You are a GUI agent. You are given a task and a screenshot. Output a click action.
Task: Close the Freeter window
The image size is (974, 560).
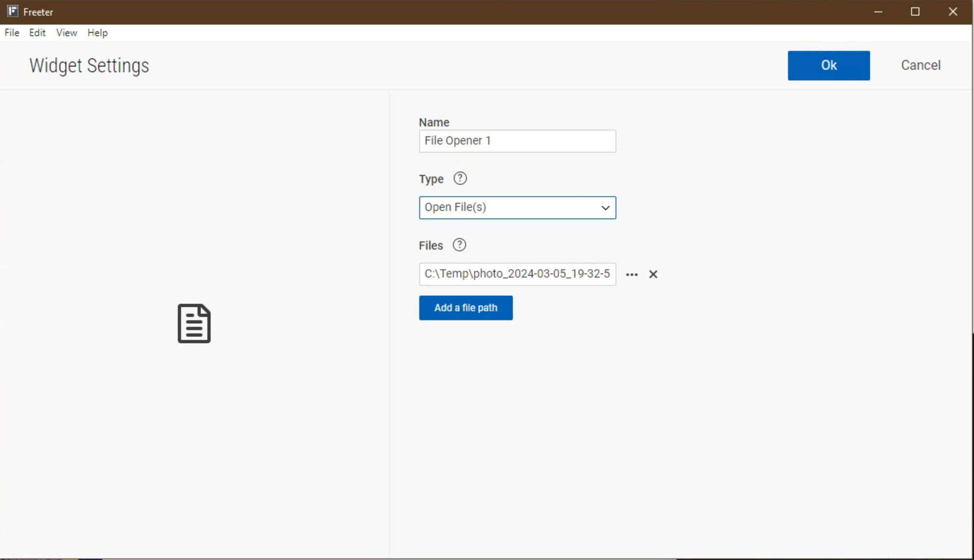coord(953,12)
